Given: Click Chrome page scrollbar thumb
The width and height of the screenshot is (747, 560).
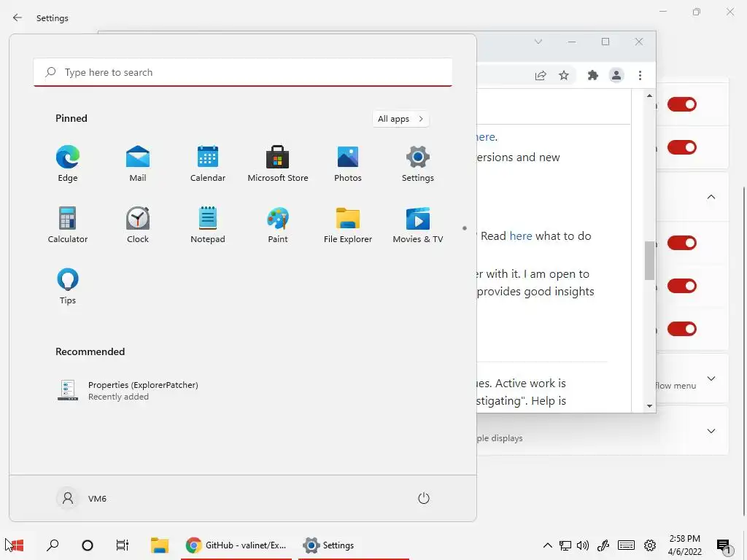Looking at the screenshot, I should point(649,260).
